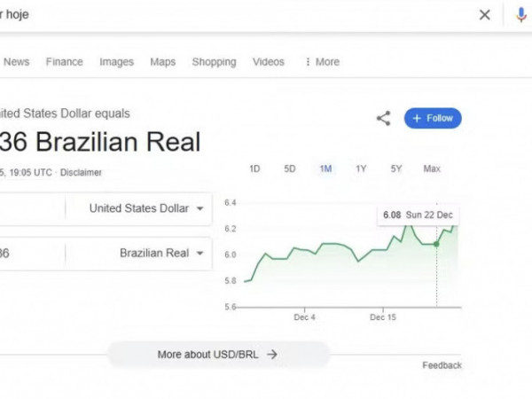This screenshot has height=399, width=532.
Task: Select the 1D chart range
Action: coord(254,168)
